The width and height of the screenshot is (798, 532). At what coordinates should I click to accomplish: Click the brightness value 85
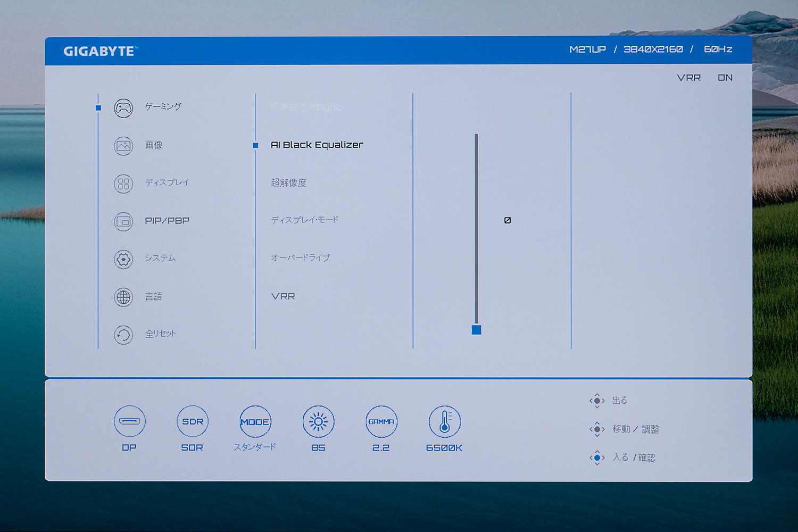[x=318, y=448]
